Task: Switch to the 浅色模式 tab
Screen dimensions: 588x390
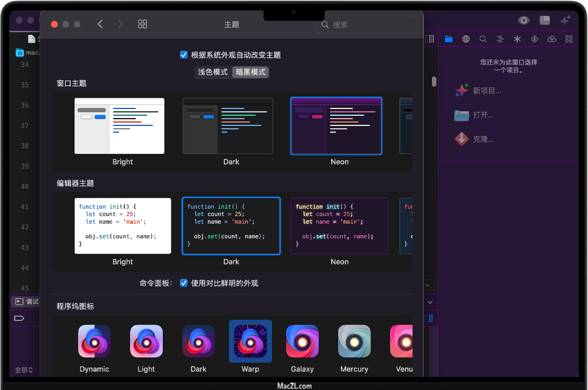Action: [213, 72]
